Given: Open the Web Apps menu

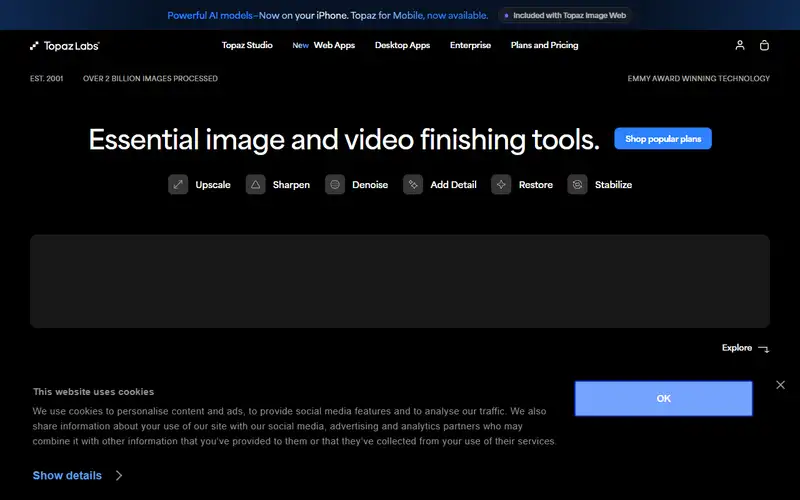Looking at the screenshot, I should click(334, 45).
